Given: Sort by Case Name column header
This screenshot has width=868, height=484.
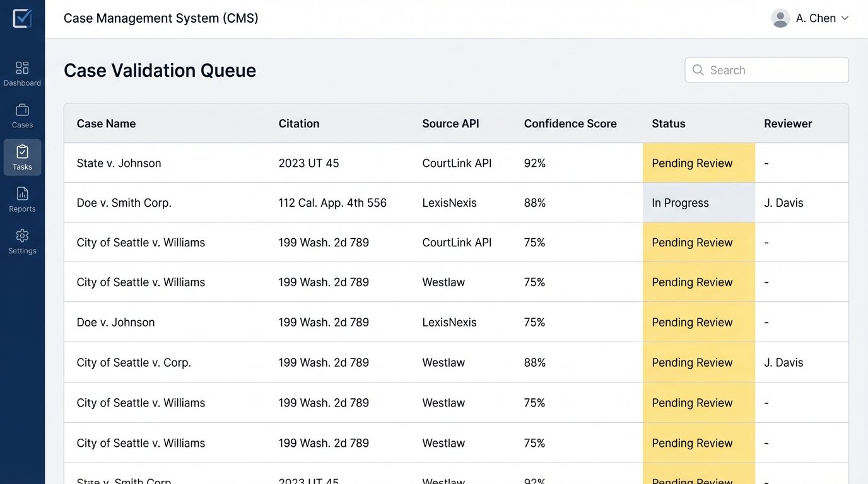Looking at the screenshot, I should [106, 124].
